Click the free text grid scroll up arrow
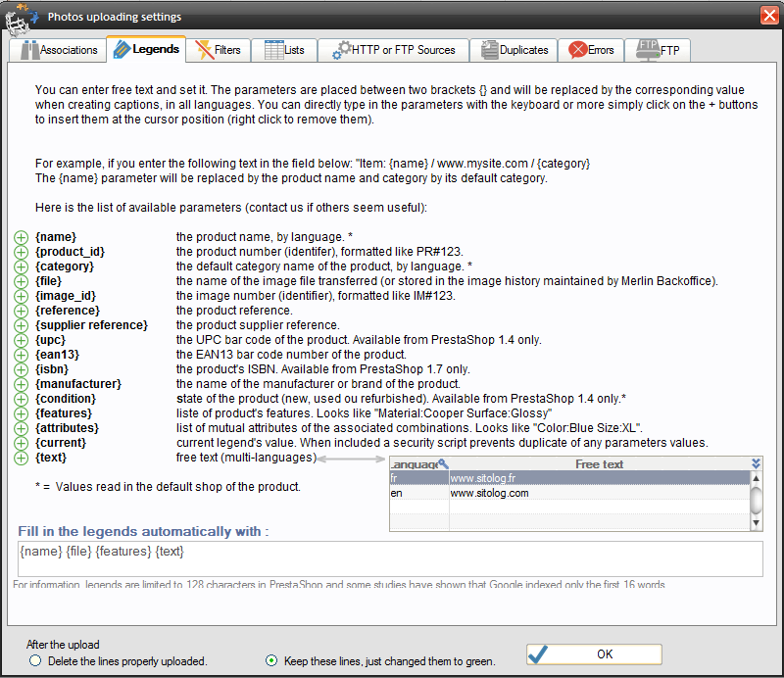784x678 pixels. click(x=756, y=478)
